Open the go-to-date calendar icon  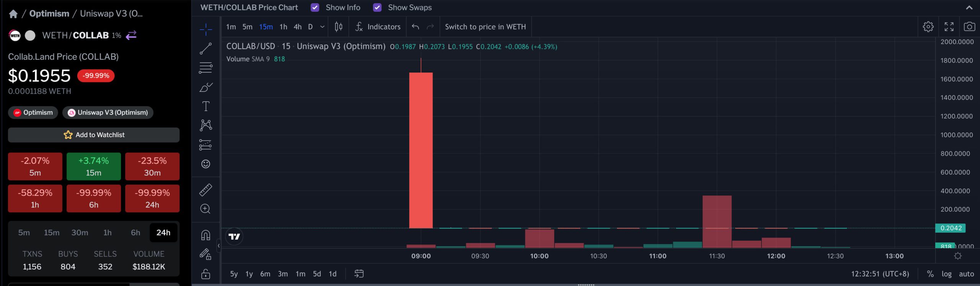coord(359,274)
